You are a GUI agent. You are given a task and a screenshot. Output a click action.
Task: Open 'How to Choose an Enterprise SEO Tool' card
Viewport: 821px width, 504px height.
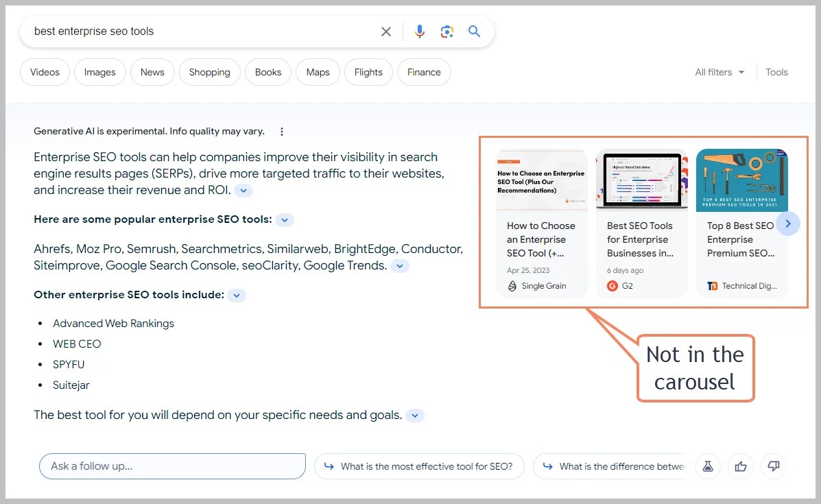[x=542, y=224]
